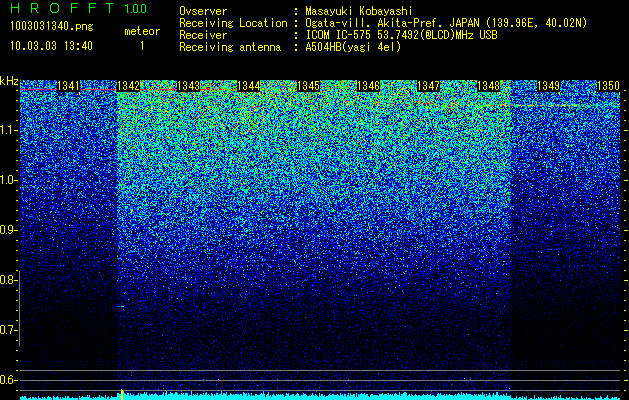The image size is (629, 400).
Task: Click the 0.9 frequency axis label
Action: coord(8,230)
